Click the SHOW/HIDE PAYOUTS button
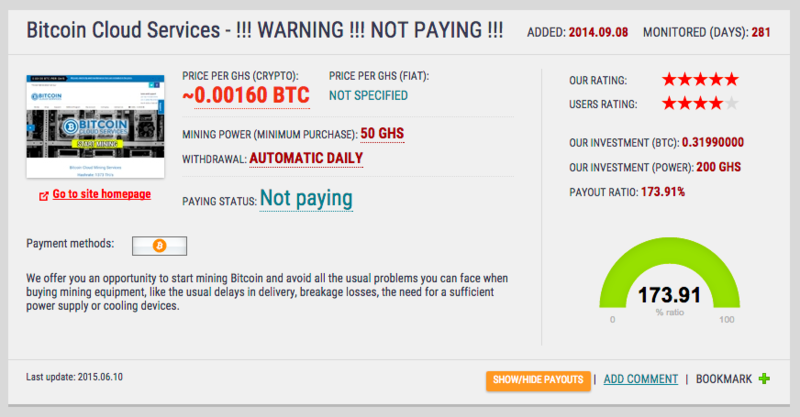 [x=538, y=380]
